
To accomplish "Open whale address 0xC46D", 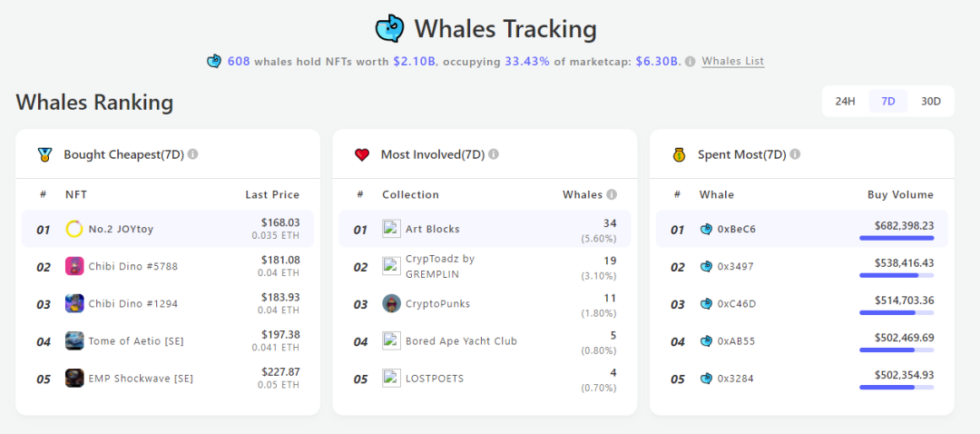I will click(737, 304).
